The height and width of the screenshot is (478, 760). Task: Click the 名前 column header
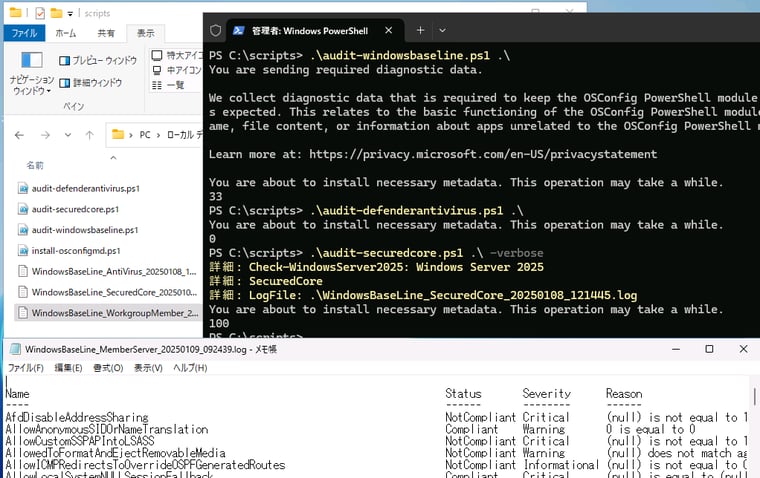click(x=35, y=166)
